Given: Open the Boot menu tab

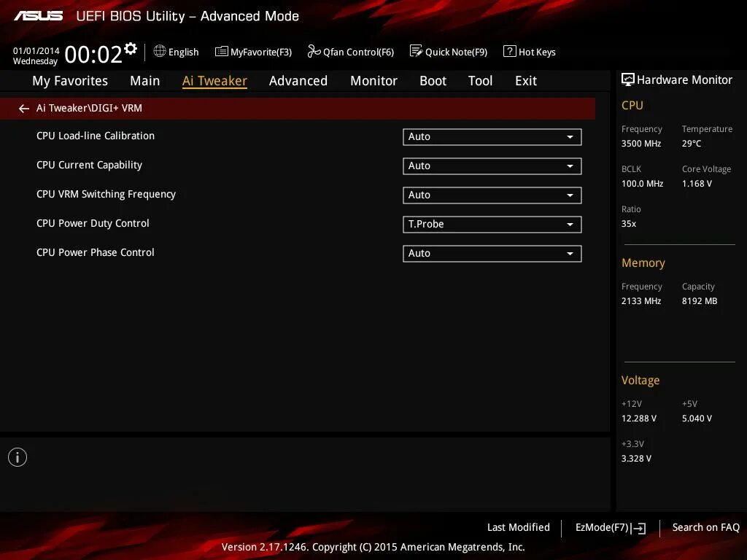Looking at the screenshot, I should click(x=433, y=81).
